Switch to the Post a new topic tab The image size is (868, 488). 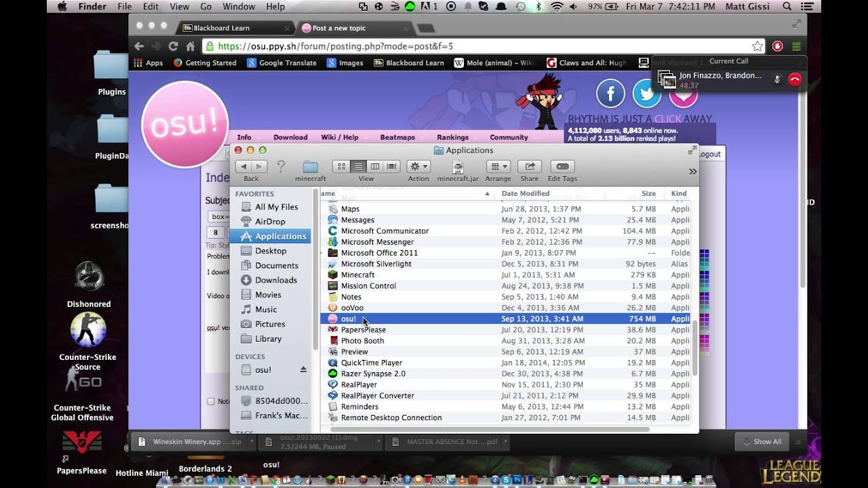click(353, 28)
